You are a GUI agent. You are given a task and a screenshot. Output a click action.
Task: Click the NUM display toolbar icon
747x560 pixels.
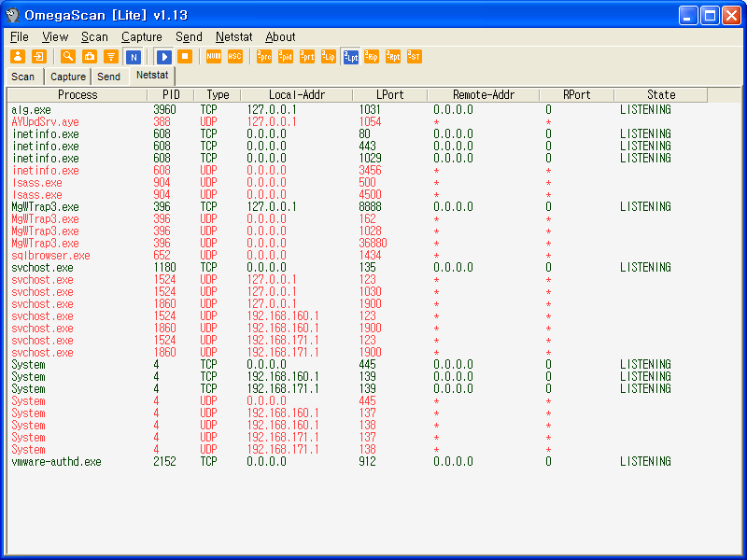tap(214, 57)
